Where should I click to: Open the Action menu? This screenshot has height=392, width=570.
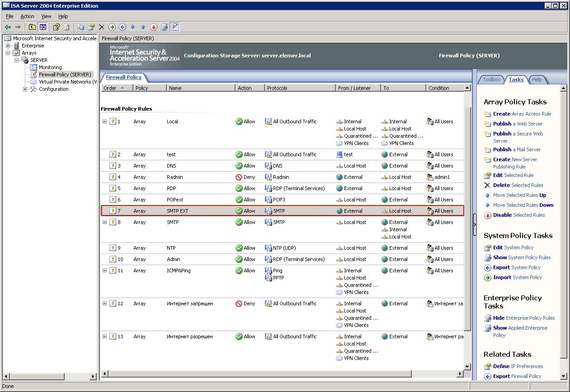coord(27,16)
